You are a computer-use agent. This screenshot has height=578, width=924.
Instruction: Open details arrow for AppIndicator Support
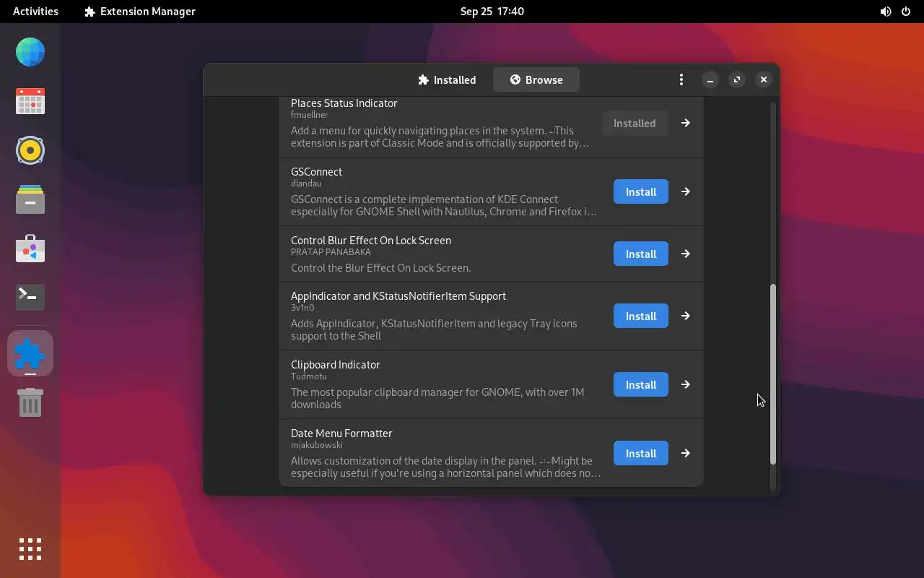tap(686, 316)
